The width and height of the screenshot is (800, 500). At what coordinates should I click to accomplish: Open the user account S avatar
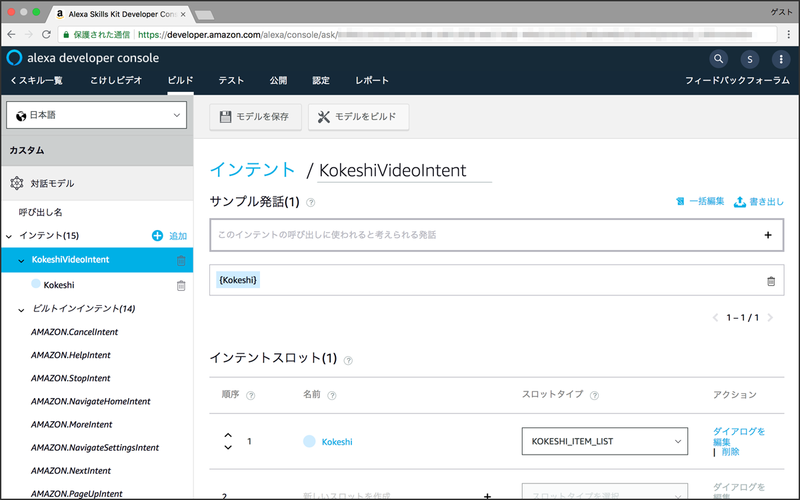pyautogui.click(x=749, y=59)
